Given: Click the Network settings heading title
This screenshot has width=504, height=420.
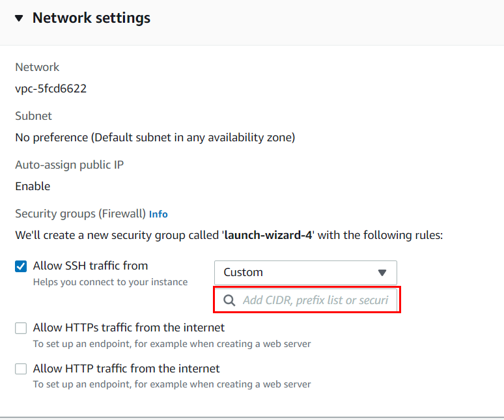Looking at the screenshot, I should [91, 18].
